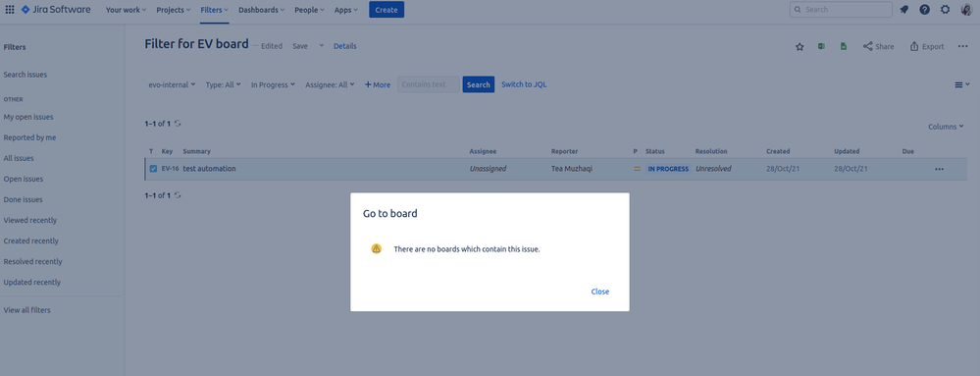This screenshot has width=980, height=376.
Task: Expand the evo-internal project dropdown
Action: (x=172, y=84)
